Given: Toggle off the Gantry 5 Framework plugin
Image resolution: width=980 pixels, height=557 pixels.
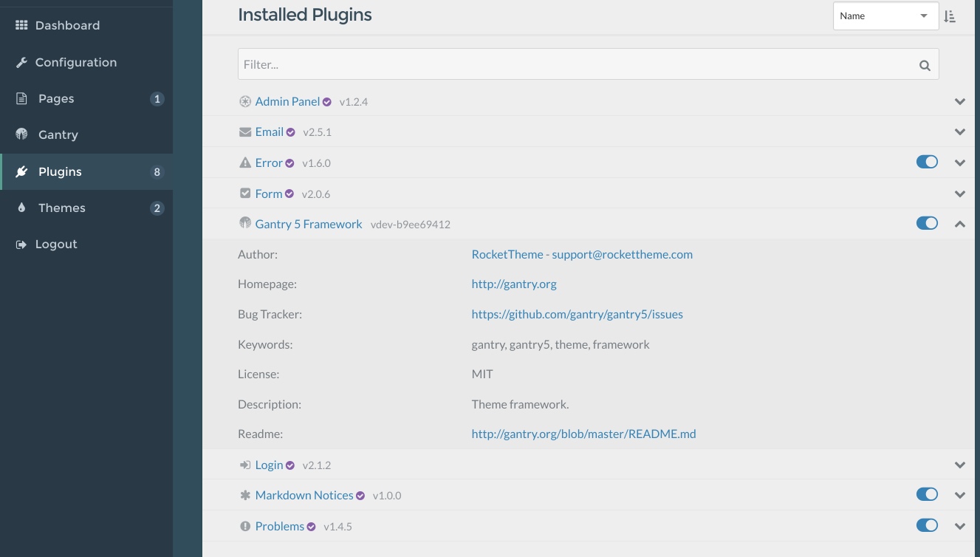Looking at the screenshot, I should [x=927, y=222].
